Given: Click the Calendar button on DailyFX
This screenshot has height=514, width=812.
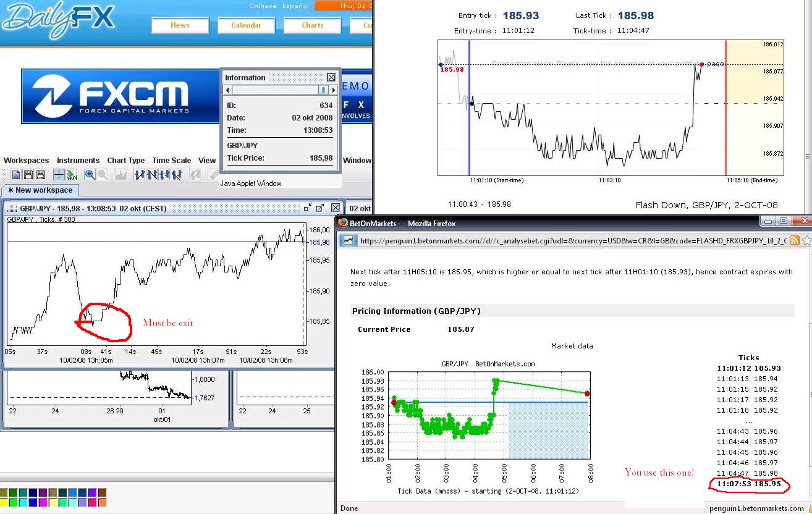Looking at the screenshot, I should pos(246,25).
